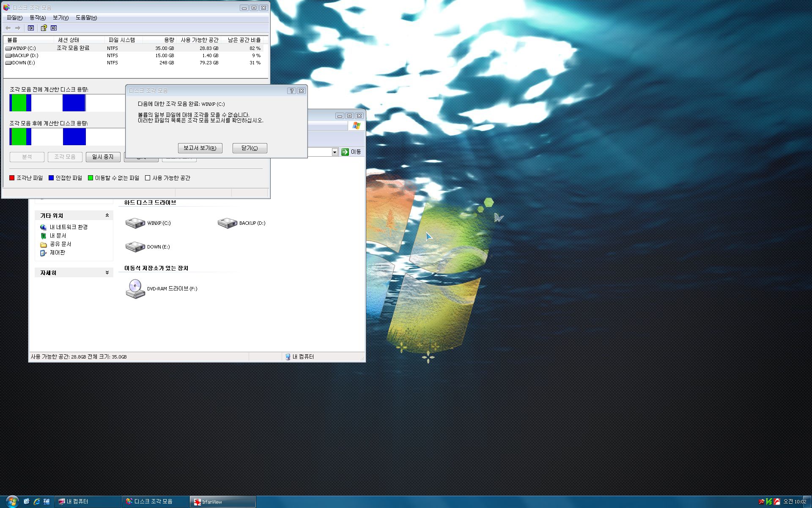Viewport: 812px width, 508px height.
Task: Click the '79.23 GB' free space cell
Action: (209, 63)
